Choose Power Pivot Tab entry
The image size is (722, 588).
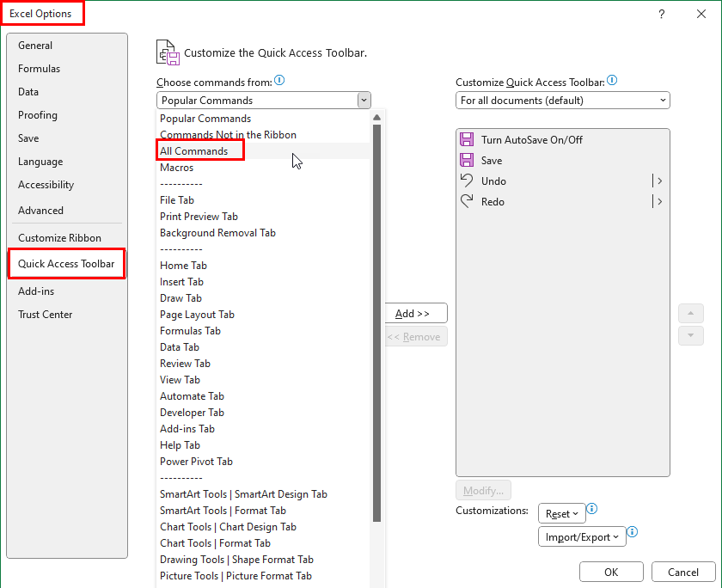click(x=263, y=462)
